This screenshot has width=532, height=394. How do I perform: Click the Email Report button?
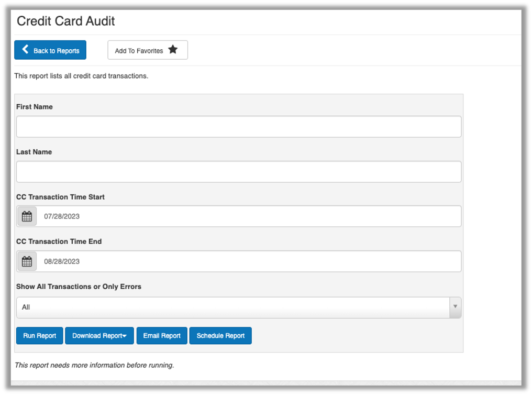[x=162, y=336]
